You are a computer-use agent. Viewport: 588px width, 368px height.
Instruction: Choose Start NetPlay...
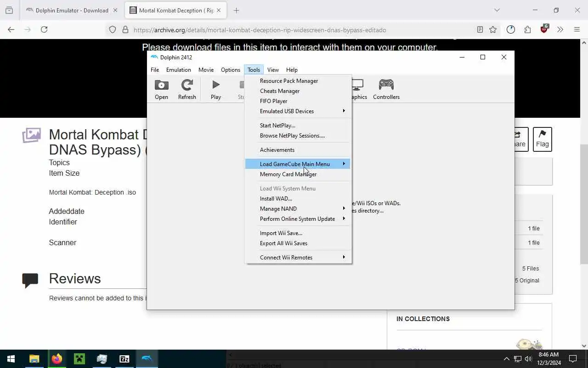point(298,126)
